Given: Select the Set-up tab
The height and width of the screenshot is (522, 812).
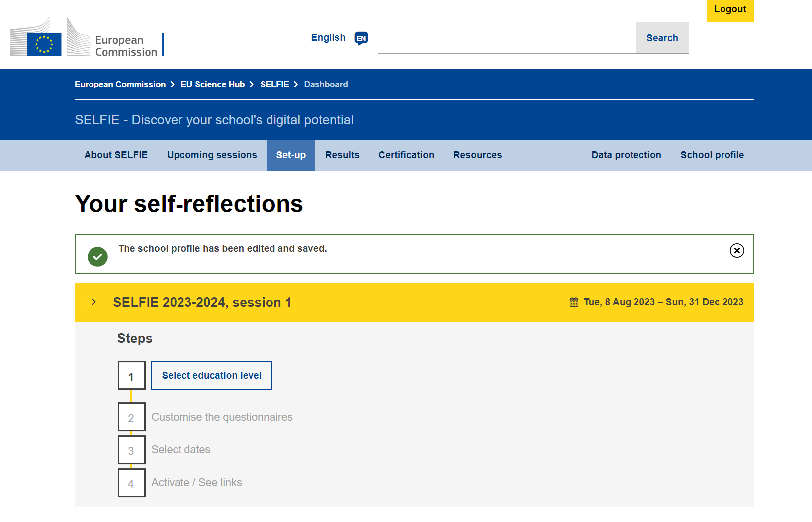Looking at the screenshot, I should [291, 155].
